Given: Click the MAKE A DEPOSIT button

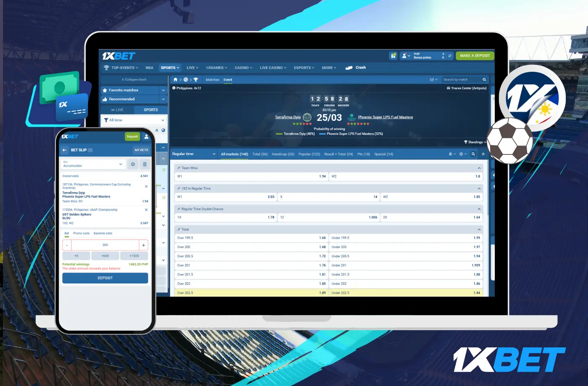Looking at the screenshot, I should [475, 55].
